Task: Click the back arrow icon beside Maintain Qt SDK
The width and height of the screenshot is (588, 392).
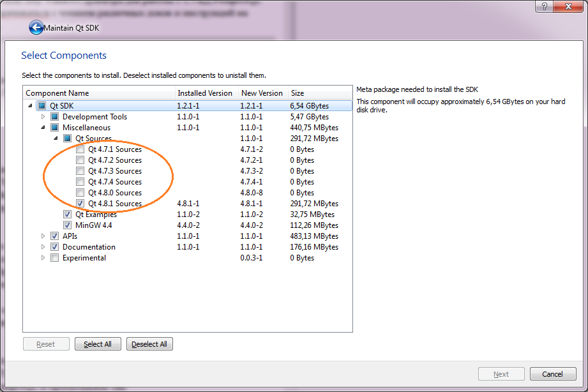Action: tap(36, 27)
